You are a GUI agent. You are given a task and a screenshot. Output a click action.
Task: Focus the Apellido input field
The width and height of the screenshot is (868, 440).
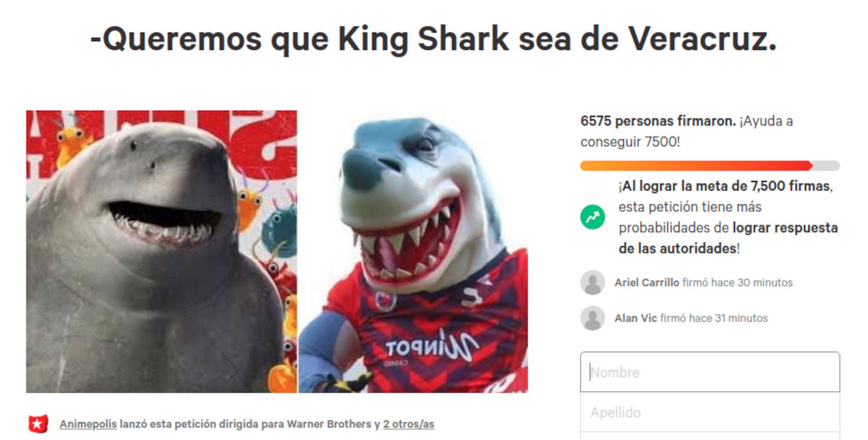click(x=710, y=412)
